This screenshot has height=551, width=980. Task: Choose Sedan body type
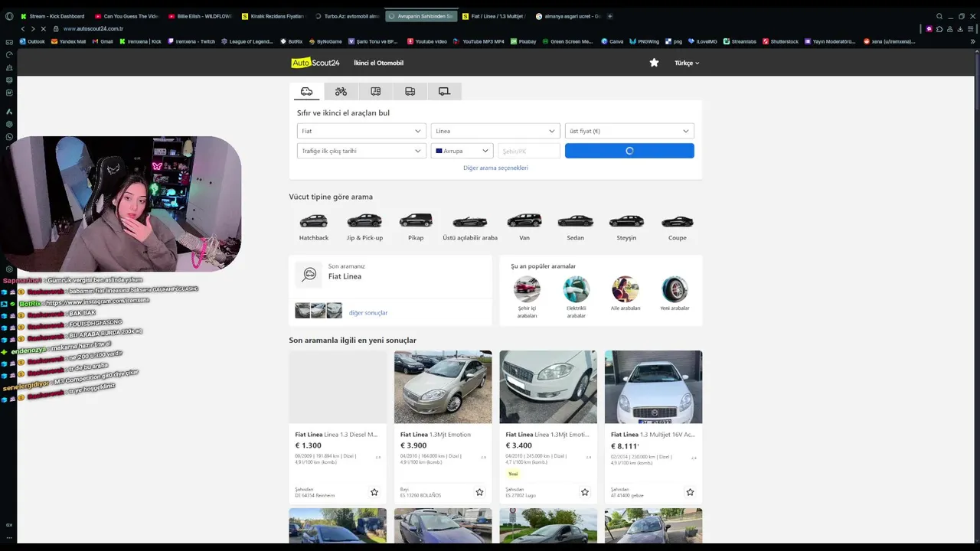click(575, 227)
